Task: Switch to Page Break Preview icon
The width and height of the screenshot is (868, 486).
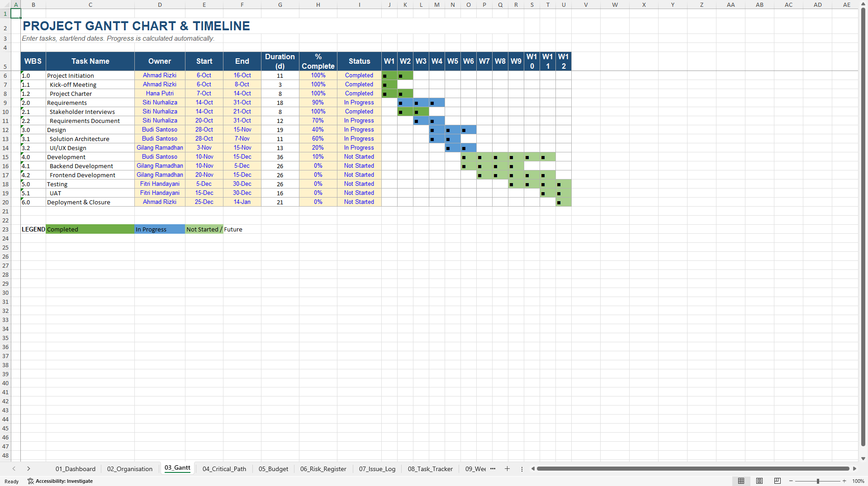Action: (778, 481)
